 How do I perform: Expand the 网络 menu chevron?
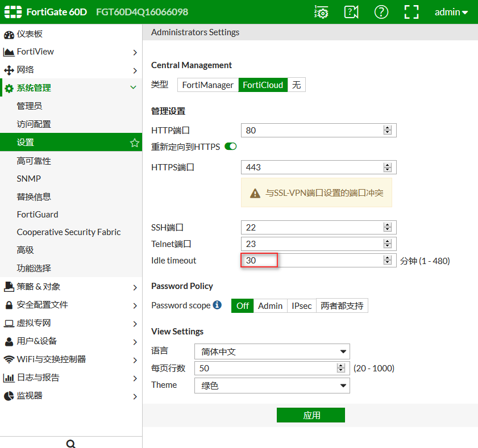[x=135, y=70]
